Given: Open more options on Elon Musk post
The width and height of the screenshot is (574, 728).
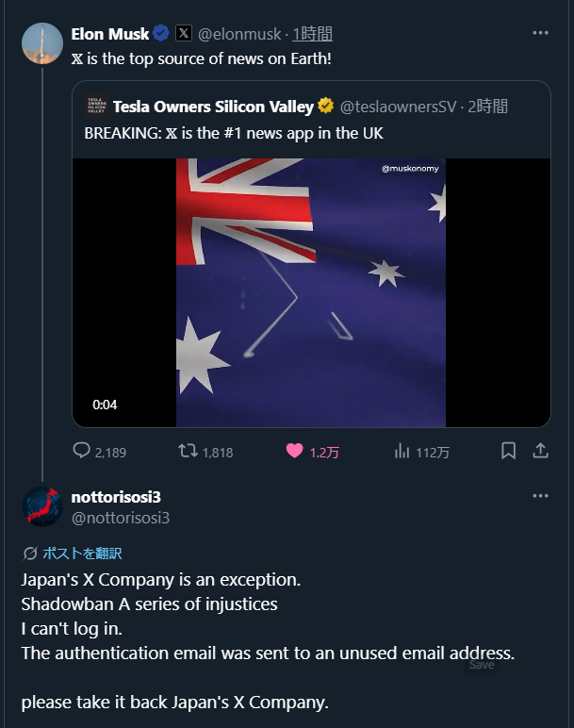Looking at the screenshot, I should [x=540, y=33].
